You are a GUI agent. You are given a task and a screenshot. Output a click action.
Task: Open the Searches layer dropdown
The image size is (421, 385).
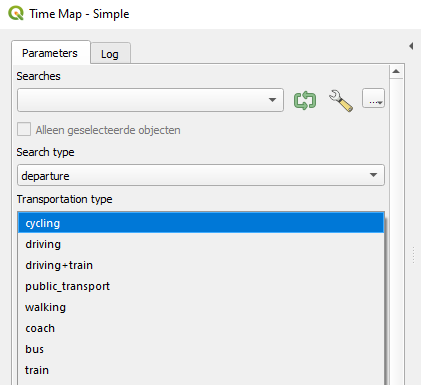click(150, 100)
